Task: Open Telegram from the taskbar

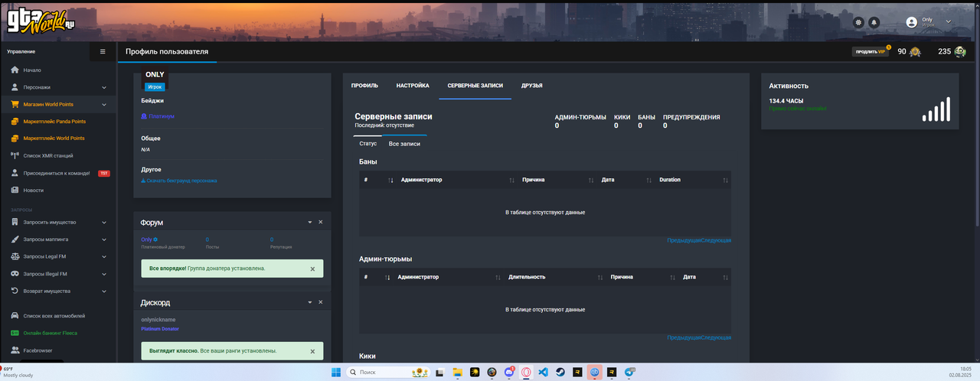Action: click(x=630, y=372)
